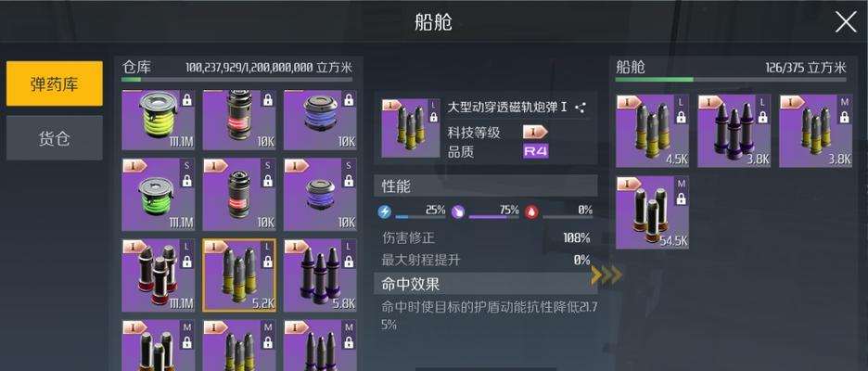Pick the green canister with S size tag
868x371 pixels.
pyautogui.click(x=159, y=195)
